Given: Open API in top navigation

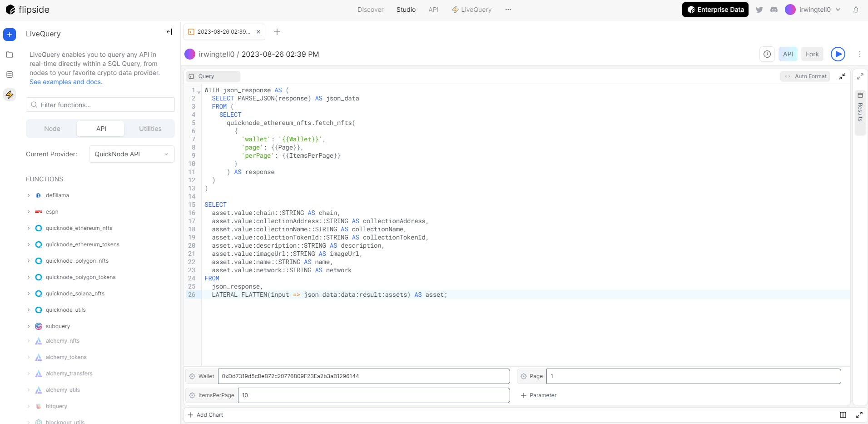Looking at the screenshot, I should click(433, 10).
